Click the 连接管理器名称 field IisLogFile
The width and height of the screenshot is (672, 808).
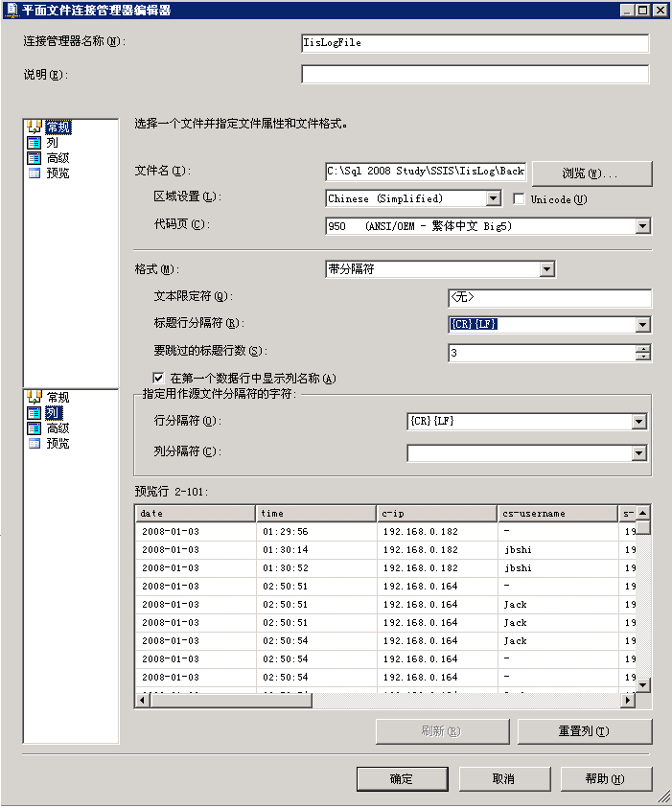click(475, 43)
